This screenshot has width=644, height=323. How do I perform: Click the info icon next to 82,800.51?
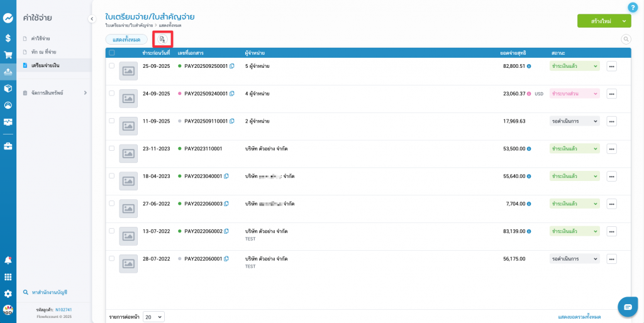coord(529,66)
